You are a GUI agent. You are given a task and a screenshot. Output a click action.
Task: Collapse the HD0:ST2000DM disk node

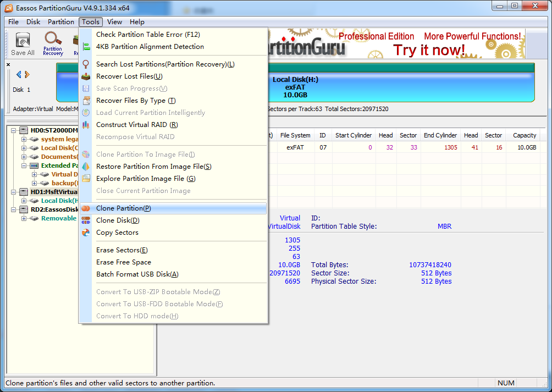(13, 130)
